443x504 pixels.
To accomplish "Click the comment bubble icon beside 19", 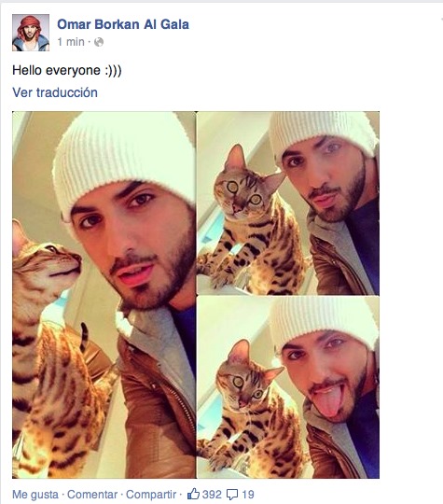I will pos(232,495).
